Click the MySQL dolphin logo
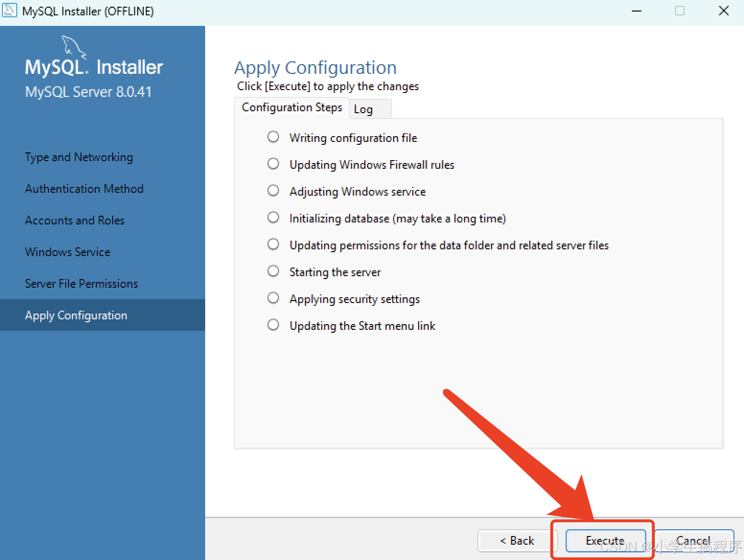744x560 pixels. click(x=73, y=47)
